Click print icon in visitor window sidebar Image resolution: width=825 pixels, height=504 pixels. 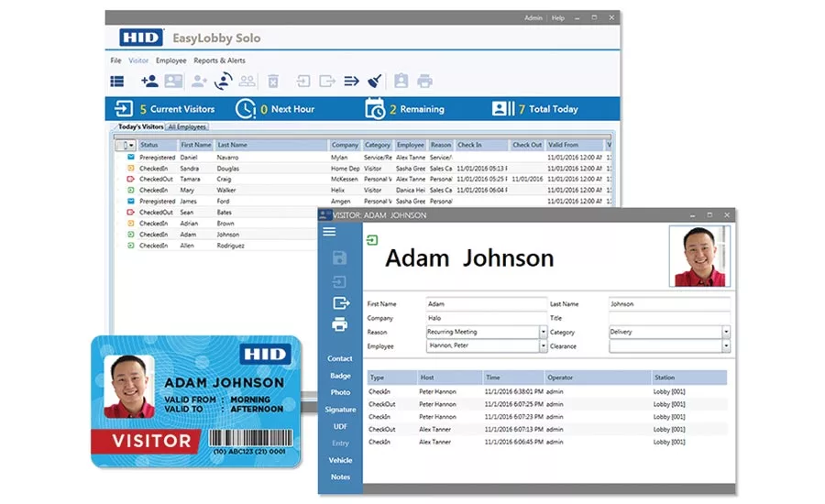(340, 324)
